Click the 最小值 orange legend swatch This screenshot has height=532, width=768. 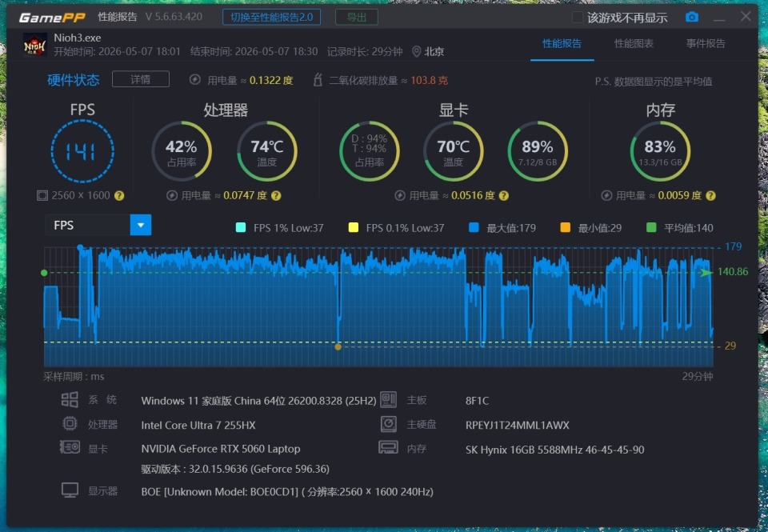pyautogui.click(x=566, y=227)
